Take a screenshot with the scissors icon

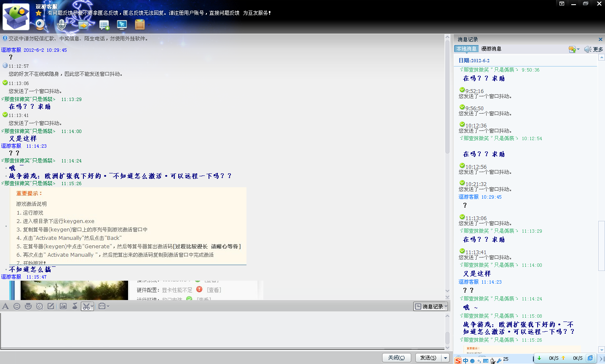86,306
